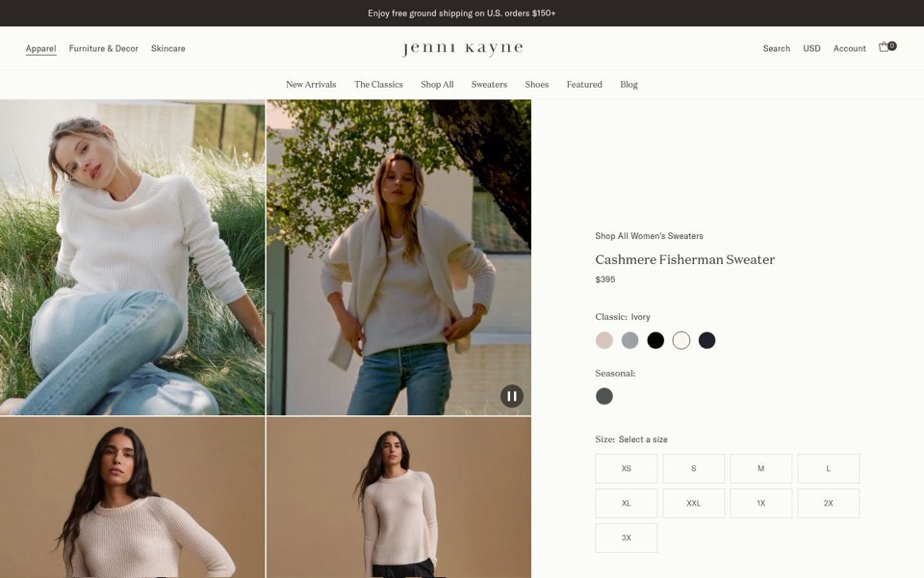Select size L
Screen dimensions: 924x578
click(x=828, y=468)
